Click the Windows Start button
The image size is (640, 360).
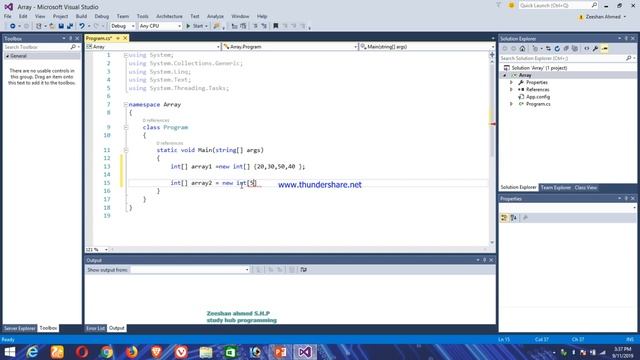[x=9, y=352]
